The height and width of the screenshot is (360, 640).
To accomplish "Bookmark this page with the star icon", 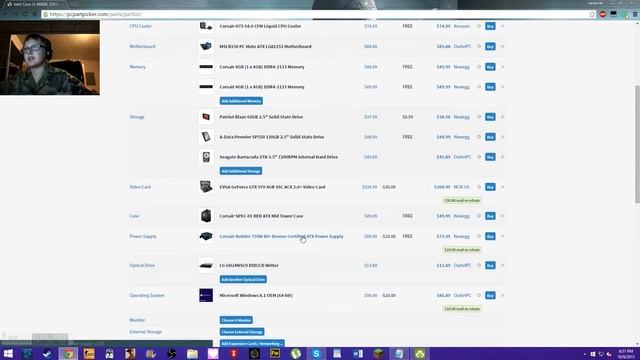I will tap(592, 14).
